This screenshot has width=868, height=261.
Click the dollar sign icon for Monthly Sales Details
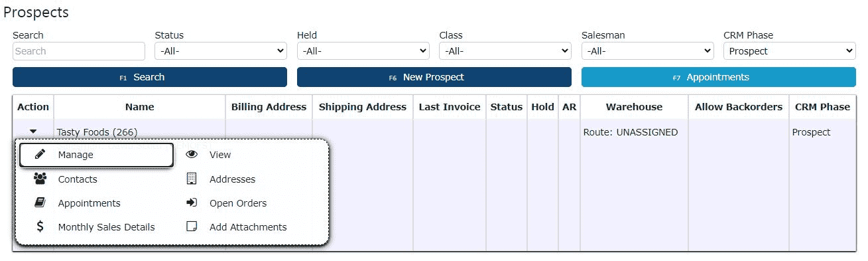tap(40, 226)
